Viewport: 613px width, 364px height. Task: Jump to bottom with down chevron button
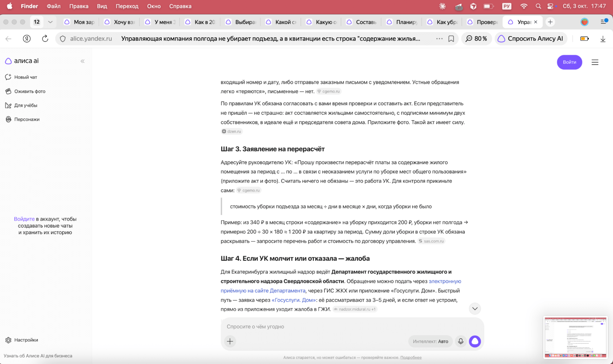tap(475, 308)
